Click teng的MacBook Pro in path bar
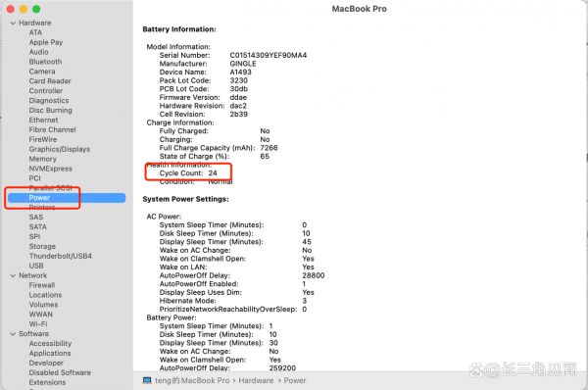 (x=192, y=380)
